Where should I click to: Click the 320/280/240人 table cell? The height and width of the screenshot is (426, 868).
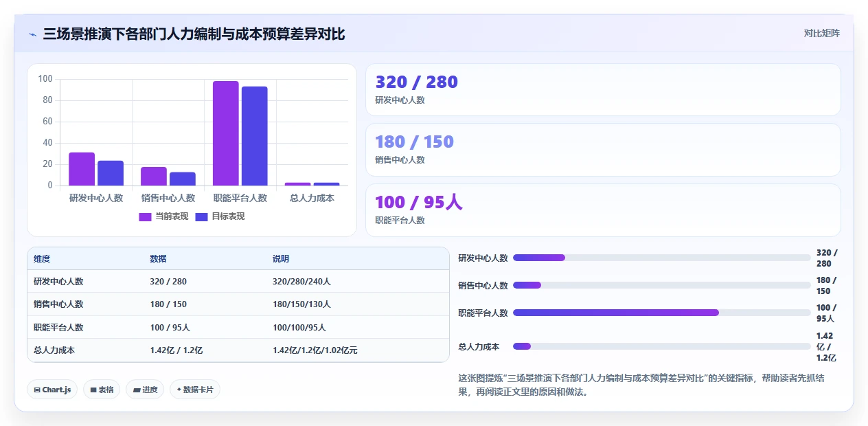pos(301,282)
